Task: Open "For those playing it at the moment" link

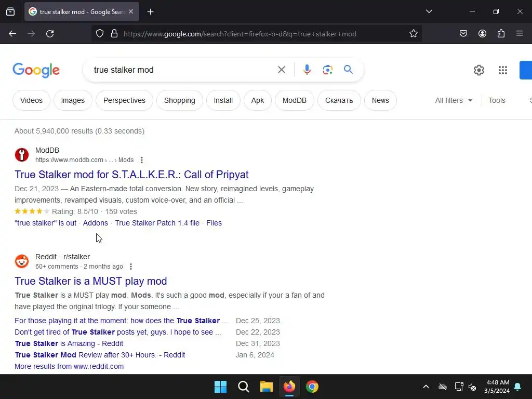Action: [x=121, y=321]
